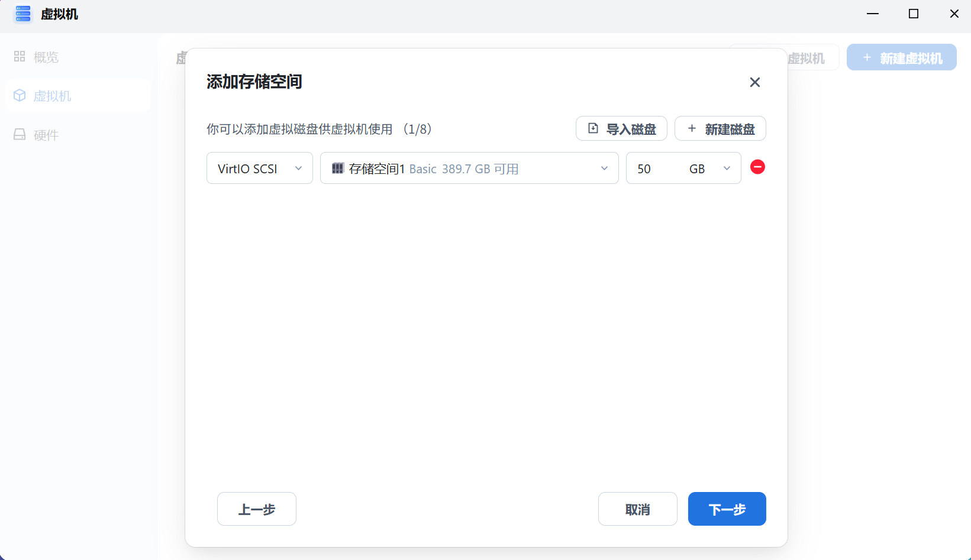Viewport: 971px width, 560px height.
Task: Click the 虚拟机 cube icon in sidebar
Action: pyautogui.click(x=19, y=95)
